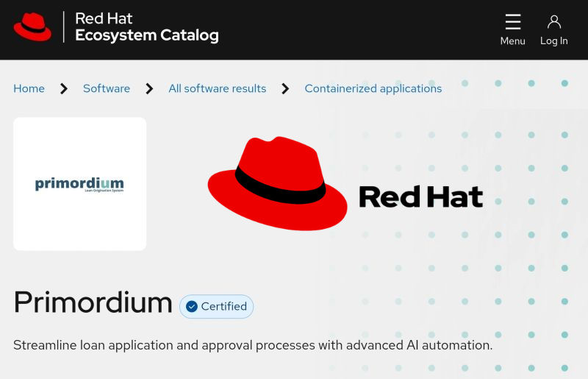Click the large Red Hat banner logo
Screen dimensions: 588x379
point(345,183)
